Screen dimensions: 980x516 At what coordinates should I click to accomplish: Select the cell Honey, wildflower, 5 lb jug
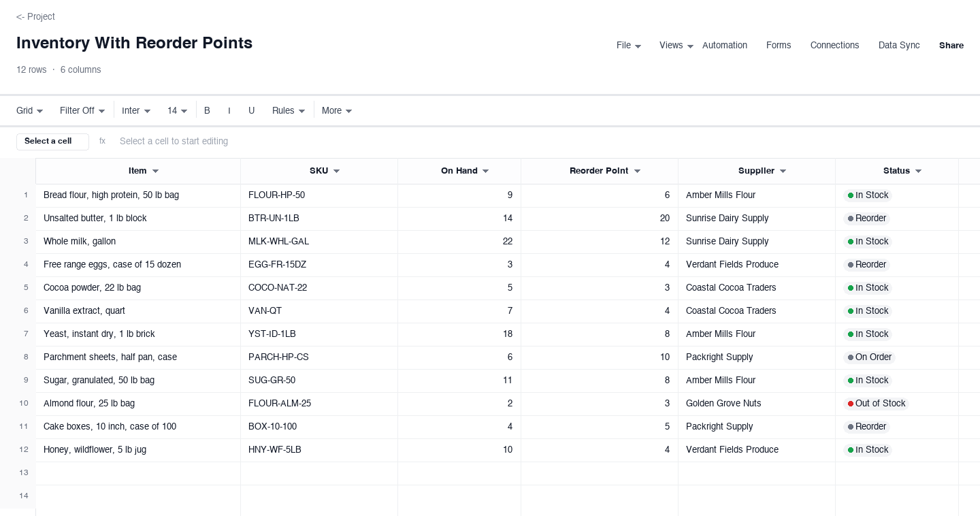click(138, 450)
